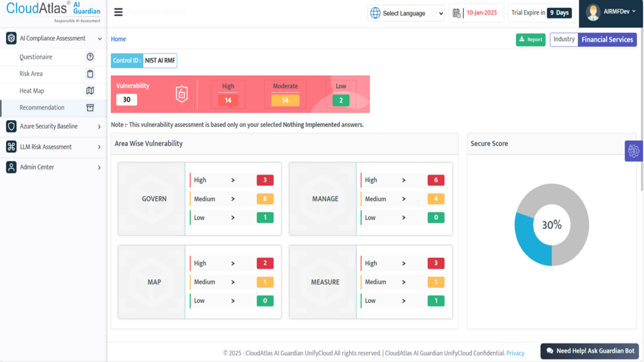Open the Questionaire menu item
This screenshot has height=362, width=644.
53,57
